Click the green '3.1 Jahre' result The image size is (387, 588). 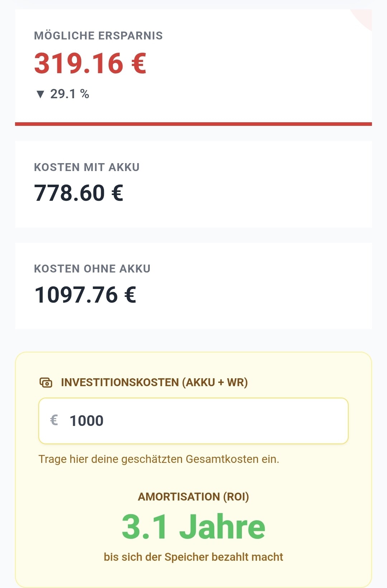click(193, 526)
